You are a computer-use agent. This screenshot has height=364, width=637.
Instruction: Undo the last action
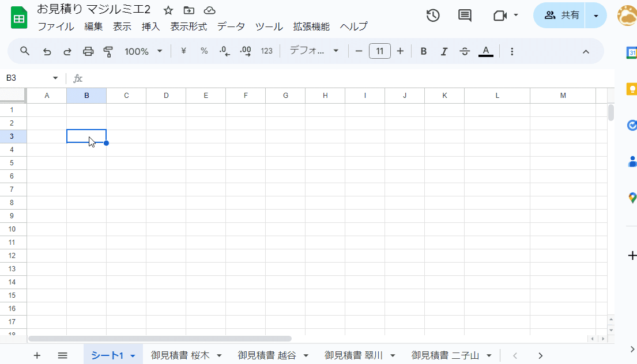point(47,51)
